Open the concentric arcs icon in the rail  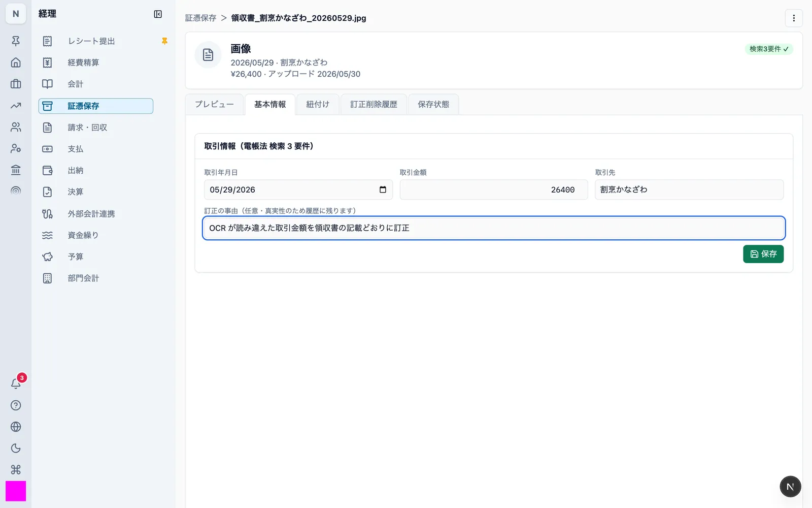(x=16, y=191)
